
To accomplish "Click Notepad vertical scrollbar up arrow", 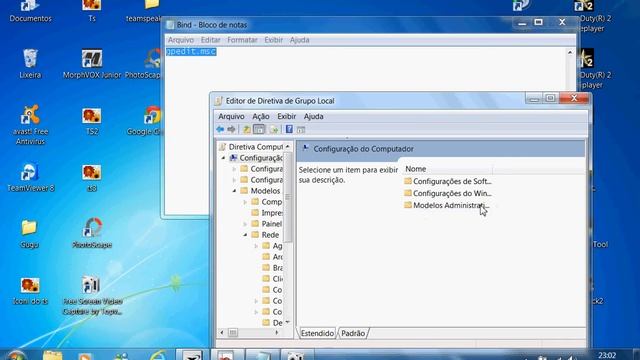I will (x=570, y=52).
